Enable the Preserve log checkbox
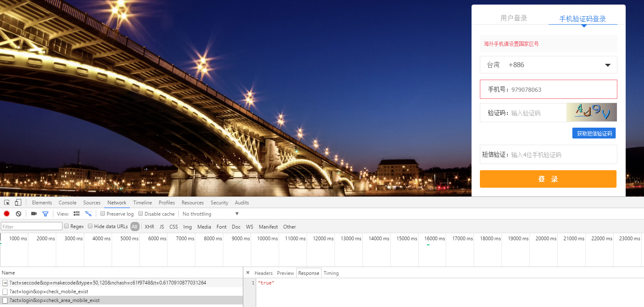This screenshot has width=644, height=307. [103, 214]
